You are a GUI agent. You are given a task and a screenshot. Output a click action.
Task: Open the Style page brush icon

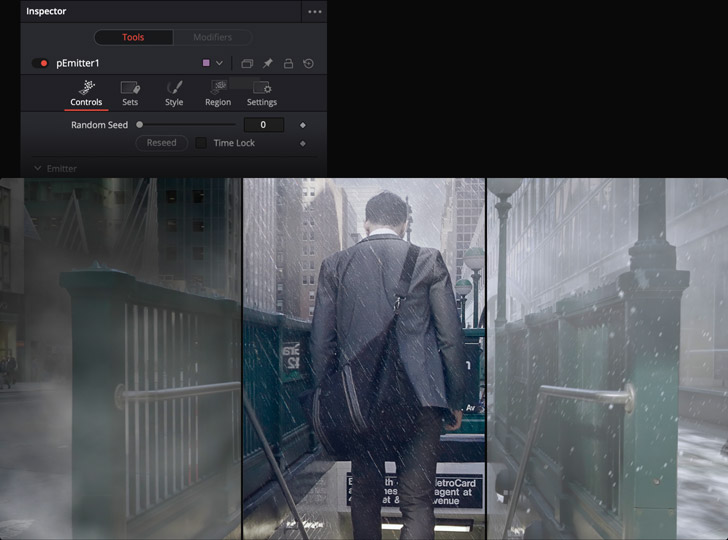174,88
